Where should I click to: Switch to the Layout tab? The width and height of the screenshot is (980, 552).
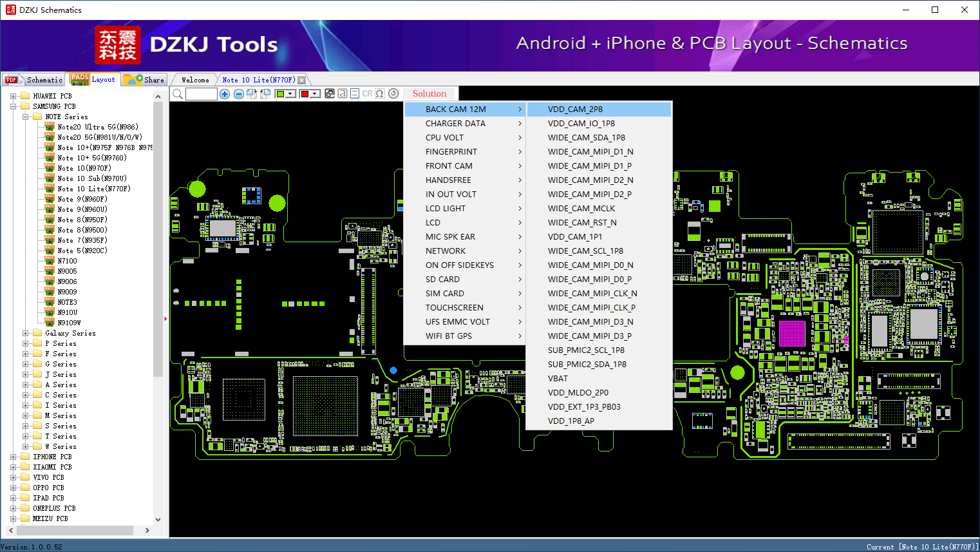pyautogui.click(x=93, y=79)
